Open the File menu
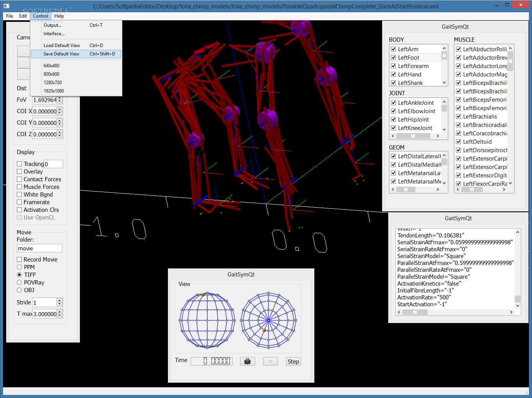 click(10, 16)
